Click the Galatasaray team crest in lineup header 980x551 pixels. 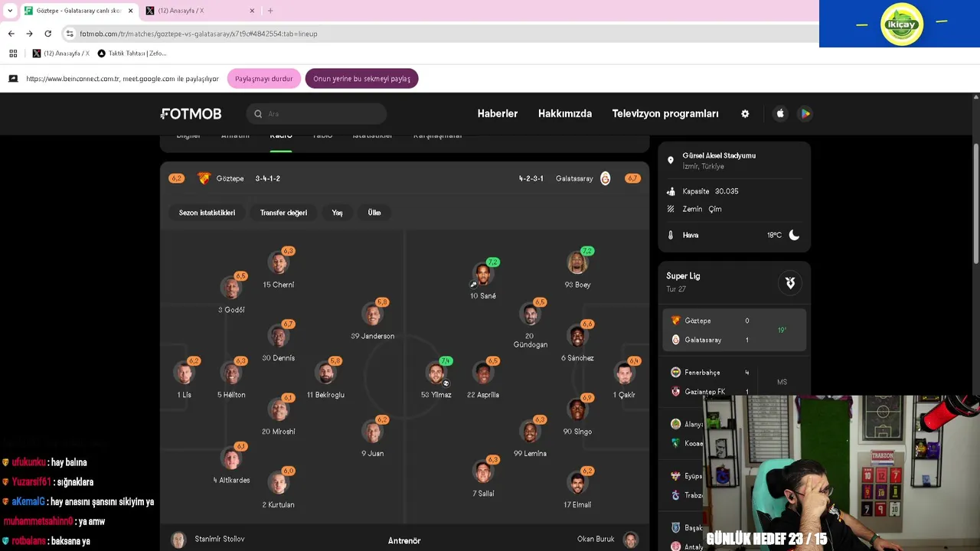[605, 178]
